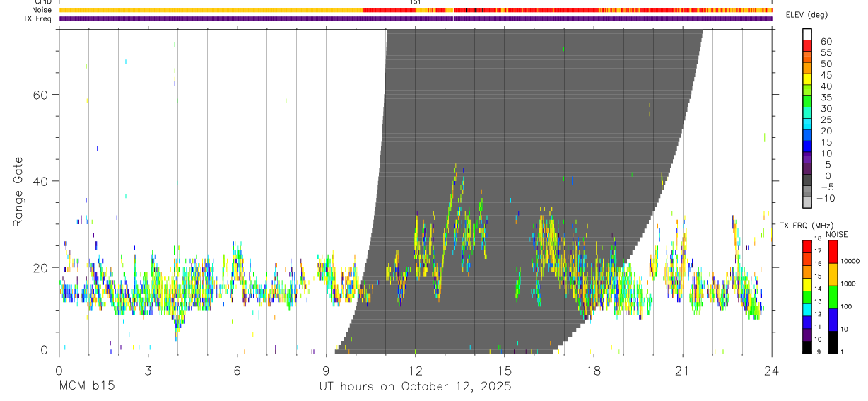Pick the ELEV swatch between 55 and 50
Viewport: 868px width, 401px height.
(x=807, y=57)
